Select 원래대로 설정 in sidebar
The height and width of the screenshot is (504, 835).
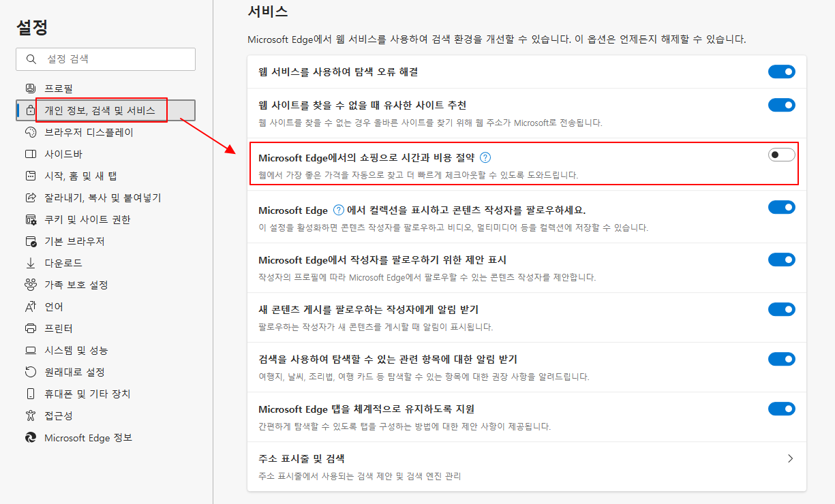pyautogui.click(x=106, y=372)
